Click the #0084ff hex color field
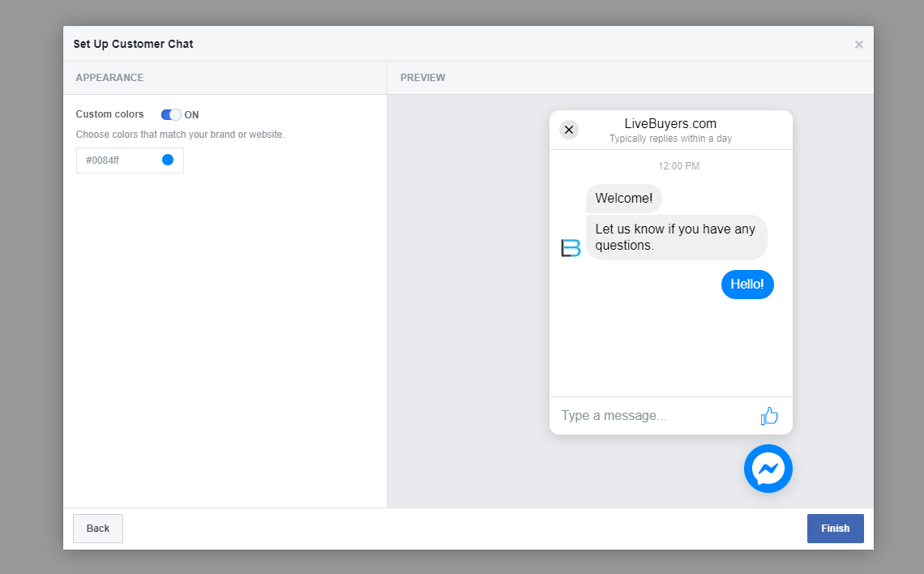This screenshot has width=924, height=574. pos(130,161)
